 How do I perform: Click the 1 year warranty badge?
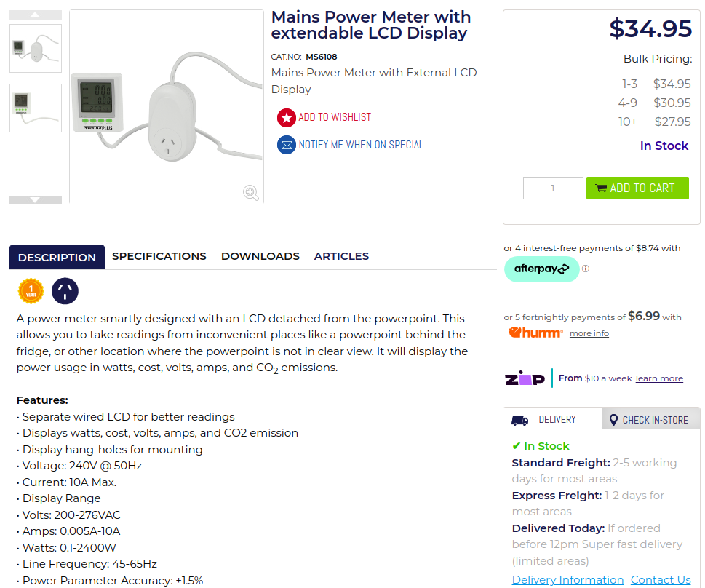(x=31, y=291)
